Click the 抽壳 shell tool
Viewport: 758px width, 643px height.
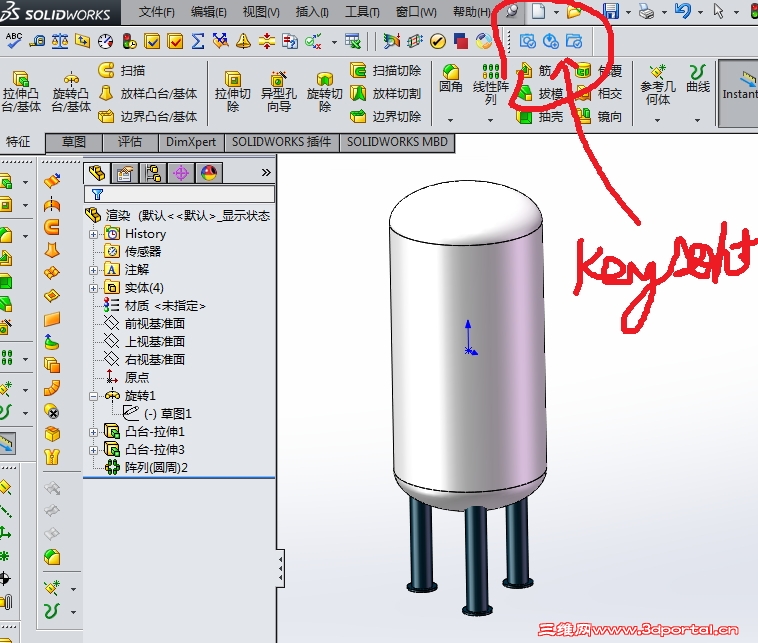pos(539,117)
